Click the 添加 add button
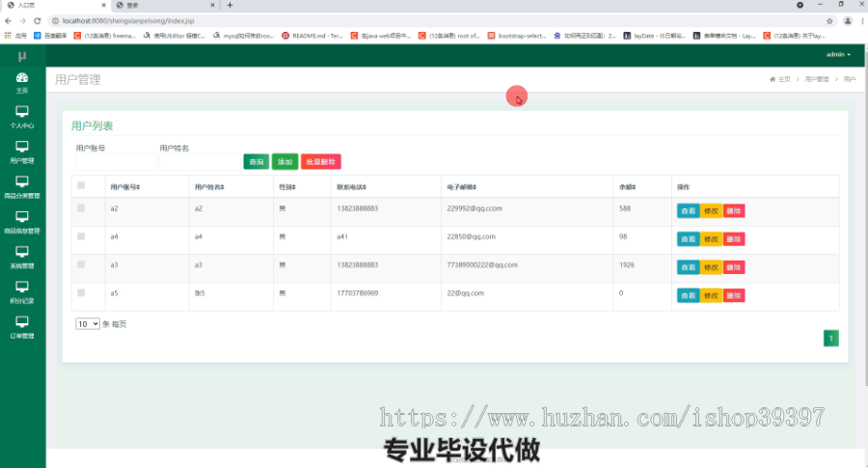Image resolution: width=868 pixels, height=468 pixels. [285, 162]
